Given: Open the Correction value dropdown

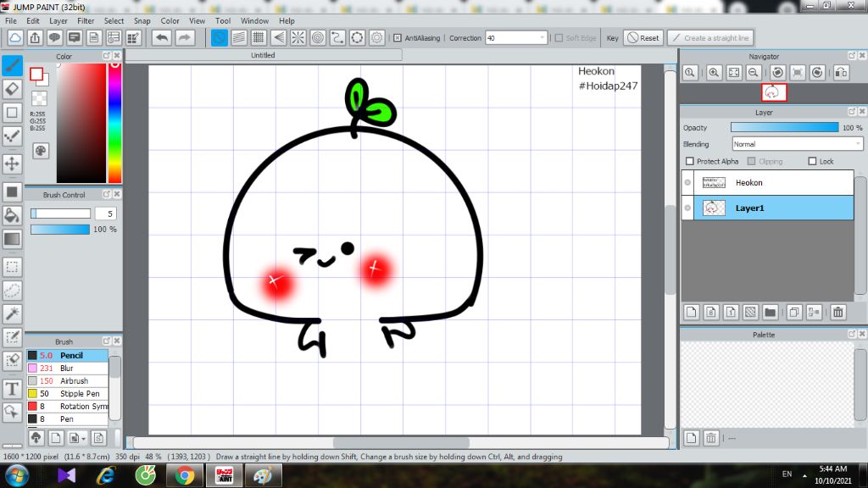Looking at the screenshot, I should (x=542, y=37).
